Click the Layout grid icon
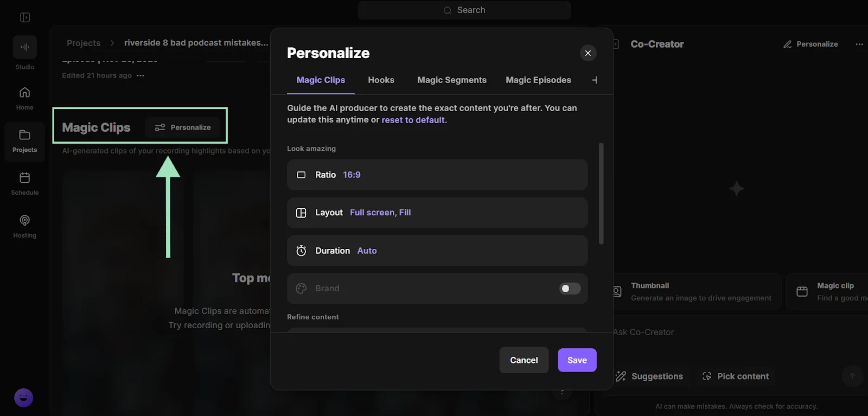The image size is (868, 416). pyautogui.click(x=301, y=213)
